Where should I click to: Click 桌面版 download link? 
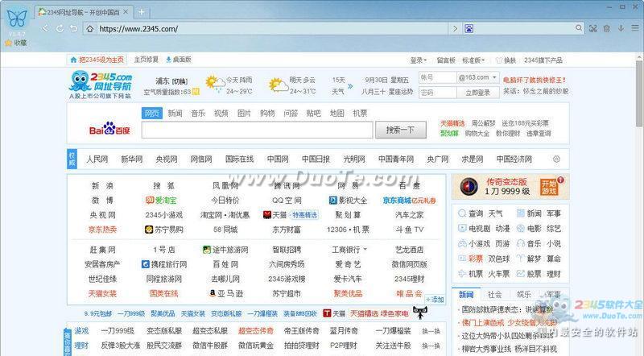click(179, 60)
